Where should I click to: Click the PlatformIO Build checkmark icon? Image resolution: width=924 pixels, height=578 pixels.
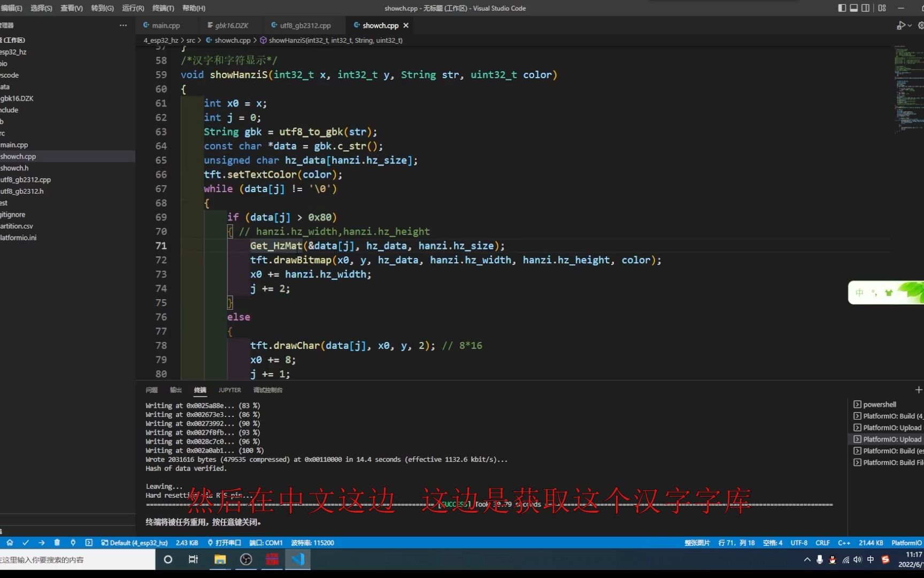click(x=26, y=543)
